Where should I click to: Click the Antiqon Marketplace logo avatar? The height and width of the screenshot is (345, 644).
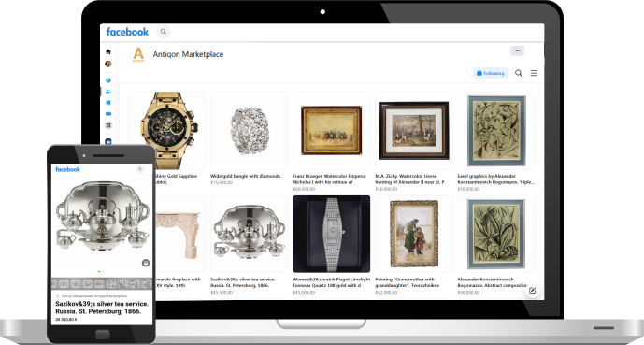tap(138, 54)
